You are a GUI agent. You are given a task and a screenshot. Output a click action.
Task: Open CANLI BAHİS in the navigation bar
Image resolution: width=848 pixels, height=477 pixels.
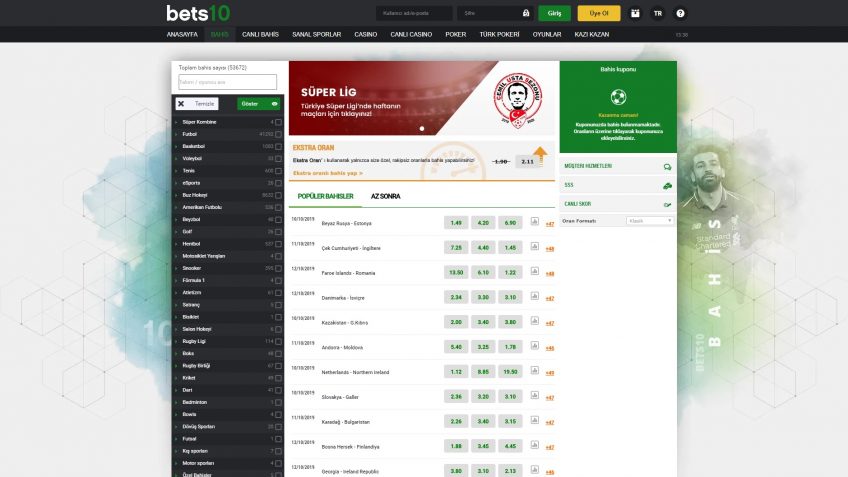click(x=260, y=34)
